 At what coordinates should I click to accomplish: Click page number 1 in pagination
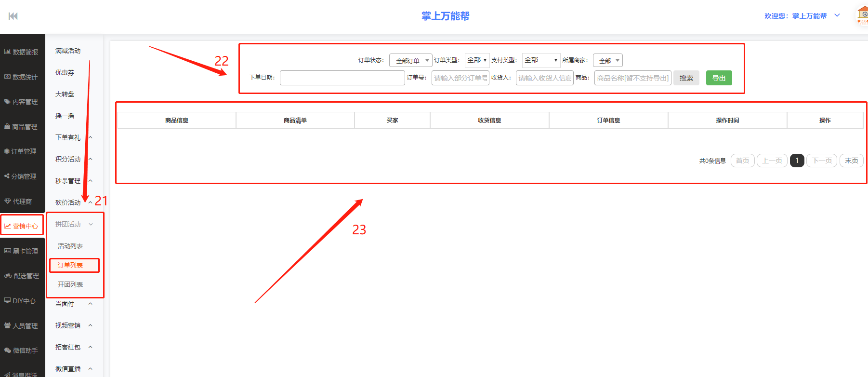click(x=797, y=161)
